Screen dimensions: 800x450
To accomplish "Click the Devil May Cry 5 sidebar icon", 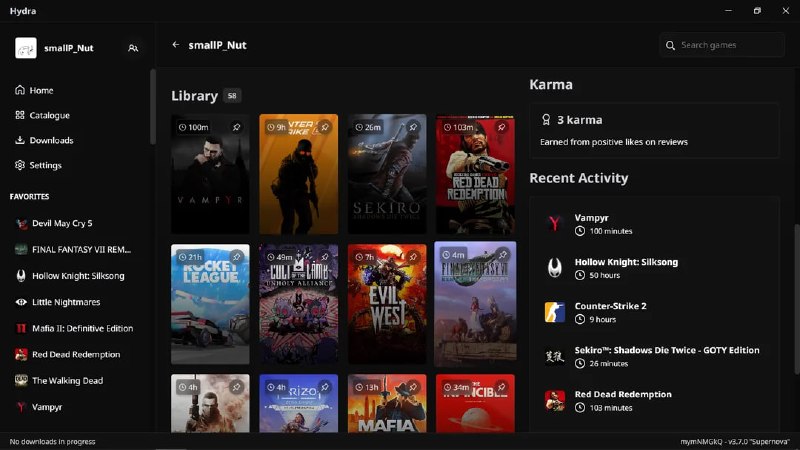I will point(21,223).
